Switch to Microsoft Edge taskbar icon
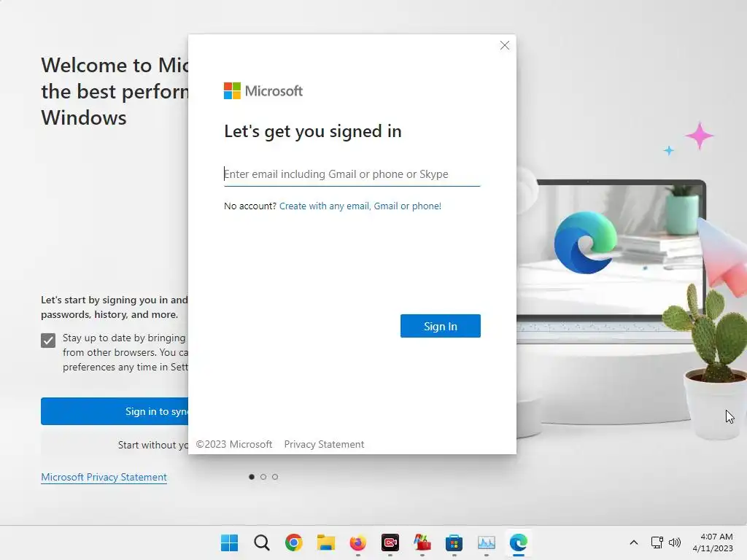747x560 pixels. point(519,542)
